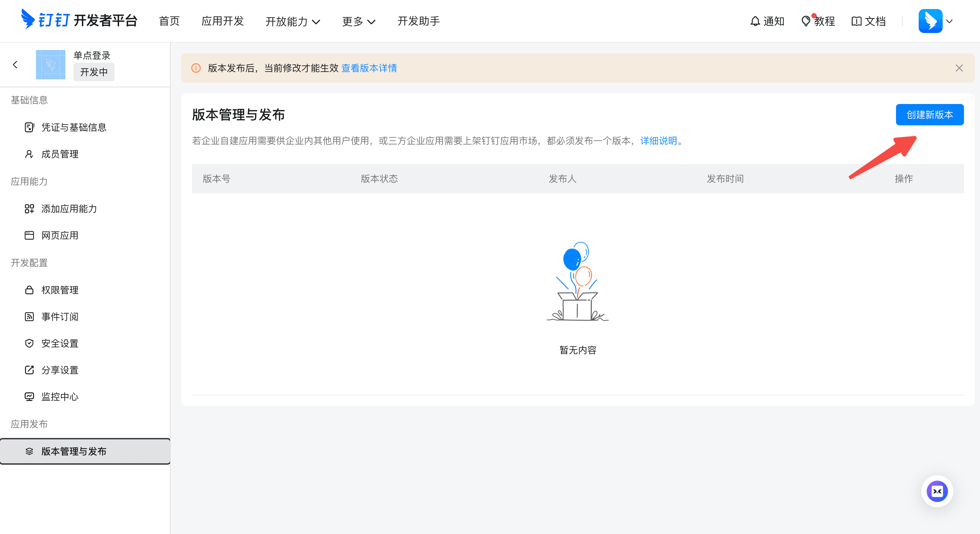Go back using the left chevron arrow
The height and width of the screenshot is (534, 980).
pyautogui.click(x=15, y=65)
